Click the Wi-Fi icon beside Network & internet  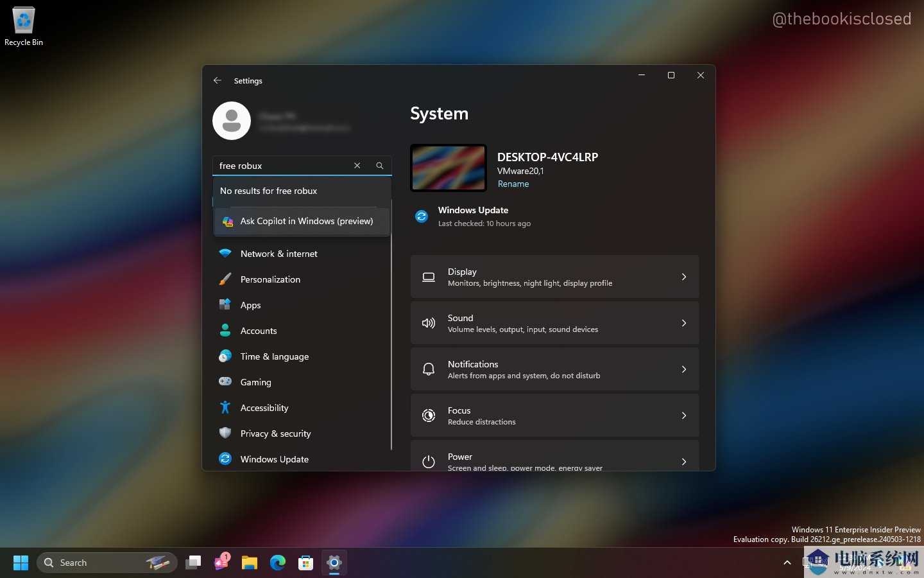pos(225,253)
